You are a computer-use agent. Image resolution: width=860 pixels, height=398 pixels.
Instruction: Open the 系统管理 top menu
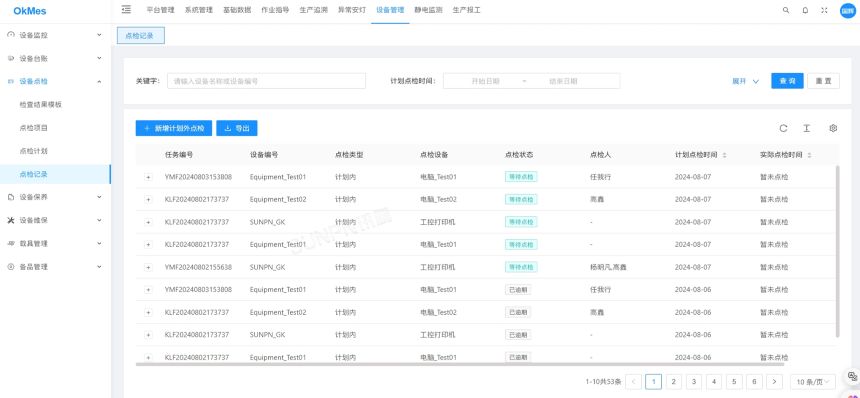coord(199,10)
